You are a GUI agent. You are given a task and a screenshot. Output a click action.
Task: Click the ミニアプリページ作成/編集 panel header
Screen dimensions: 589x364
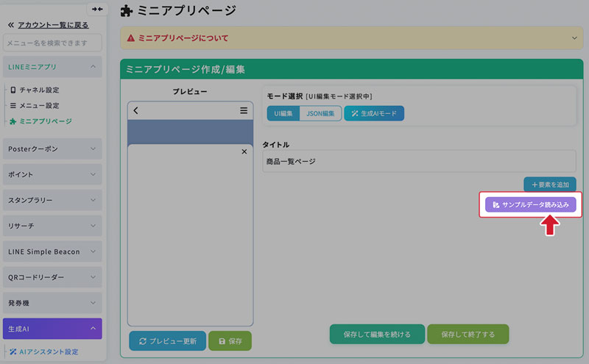(x=352, y=69)
